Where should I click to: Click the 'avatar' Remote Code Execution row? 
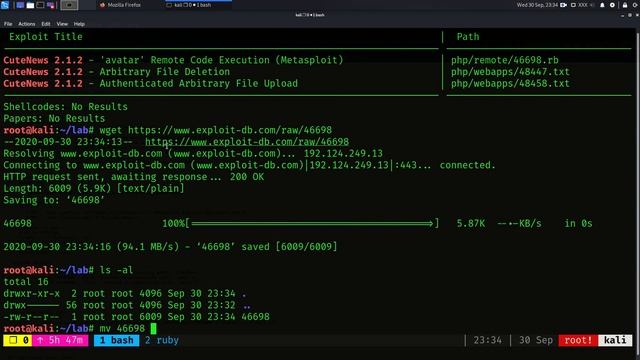coord(173,60)
